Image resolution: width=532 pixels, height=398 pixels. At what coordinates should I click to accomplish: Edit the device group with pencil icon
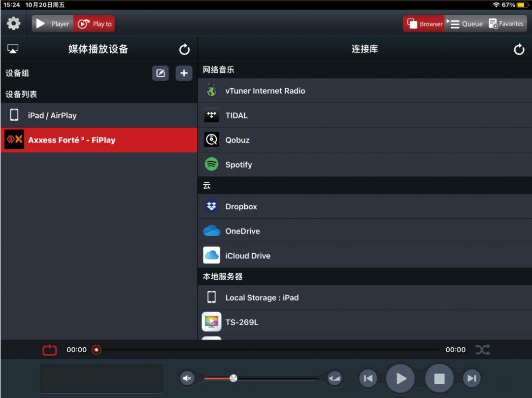point(160,73)
